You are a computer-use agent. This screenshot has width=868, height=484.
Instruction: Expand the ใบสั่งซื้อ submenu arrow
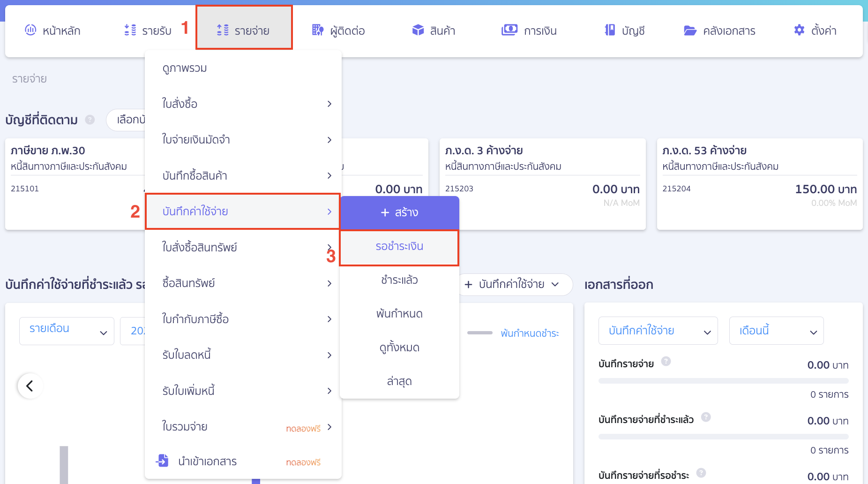tap(329, 104)
